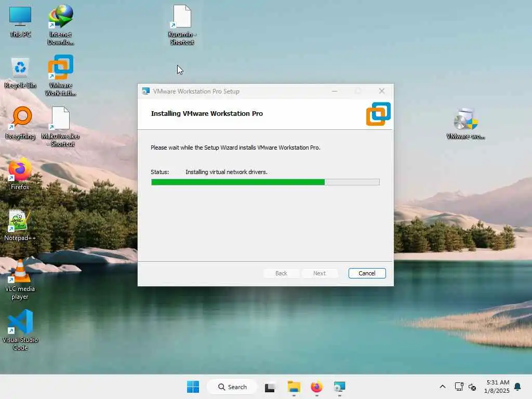Open Firefox from the taskbar
The height and width of the screenshot is (399, 532).
pos(316,387)
